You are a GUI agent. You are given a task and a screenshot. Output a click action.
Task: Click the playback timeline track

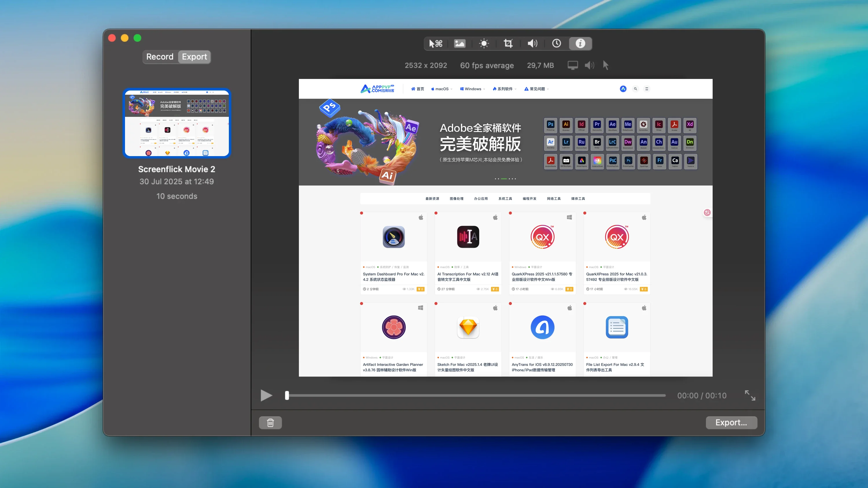(476, 395)
